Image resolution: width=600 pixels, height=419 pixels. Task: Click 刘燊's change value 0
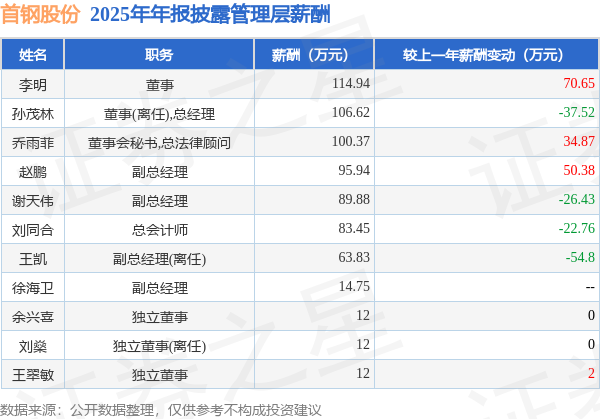pyautogui.click(x=591, y=344)
